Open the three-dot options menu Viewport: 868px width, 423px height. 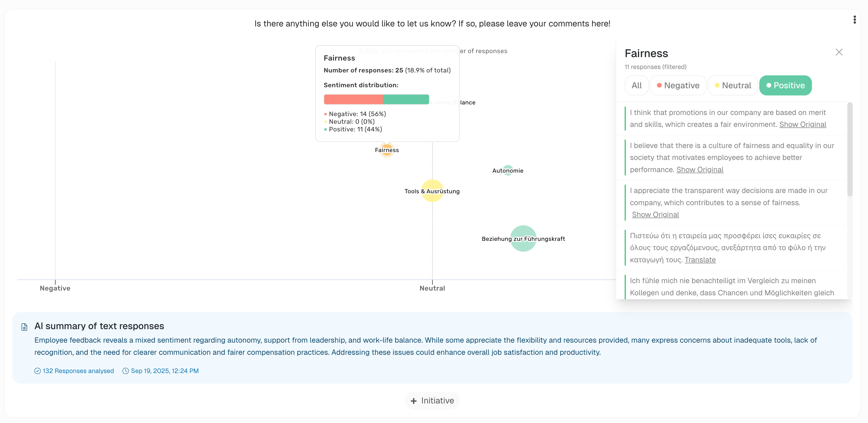pyautogui.click(x=855, y=19)
